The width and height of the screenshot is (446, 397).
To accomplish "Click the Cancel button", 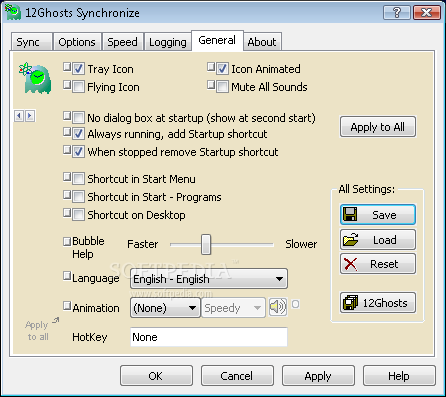I will pyautogui.click(x=237, y=376).
